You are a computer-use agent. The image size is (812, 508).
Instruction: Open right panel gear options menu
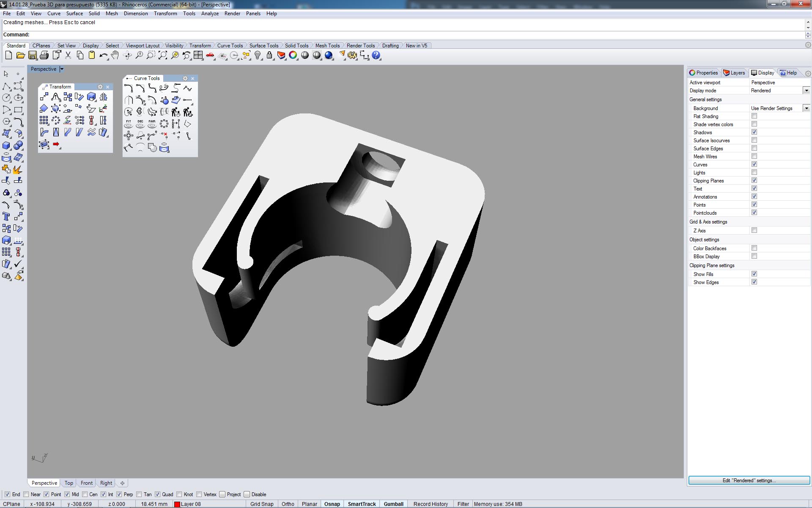tap(808, 73)
